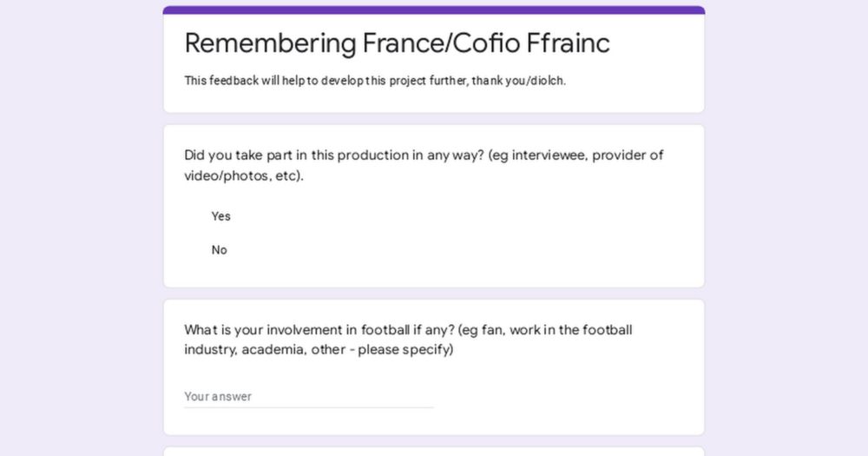Image resolution: width=868 pixels, height=456 pixels.
Task: Select the No option
Action: (x=219, y=250)
